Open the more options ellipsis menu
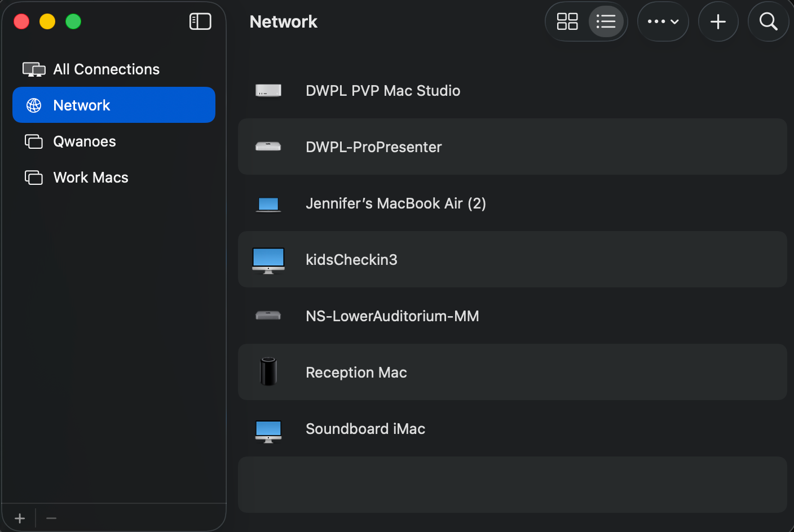 [x=663, y=21]
